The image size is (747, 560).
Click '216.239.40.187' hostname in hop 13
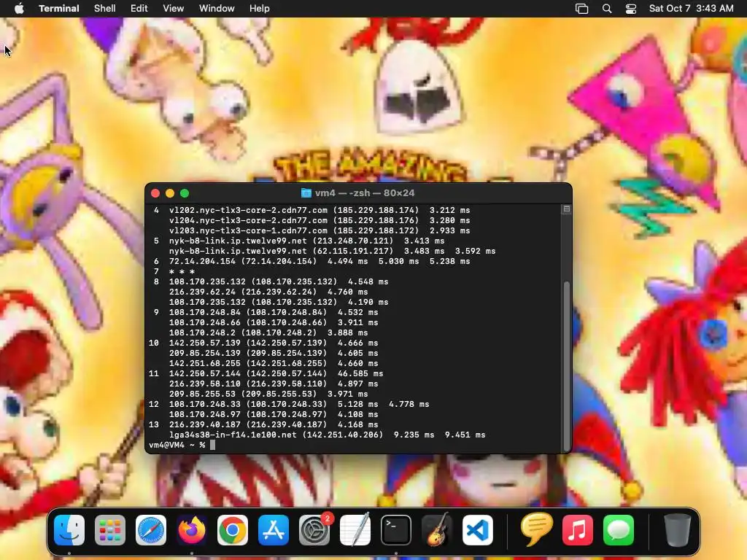pos(205,425)
